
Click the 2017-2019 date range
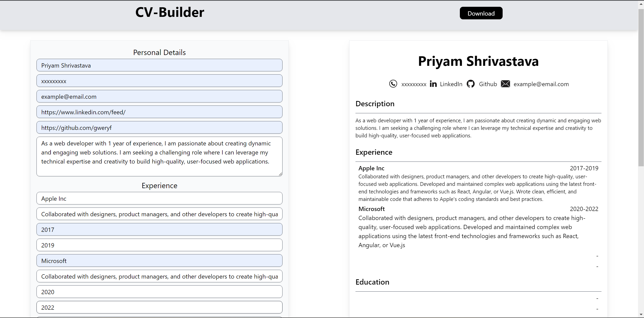coord(584,168)
